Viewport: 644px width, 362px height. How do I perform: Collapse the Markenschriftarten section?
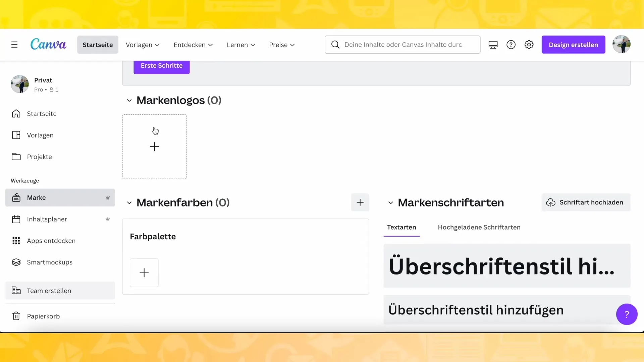(x=390, y=202)
